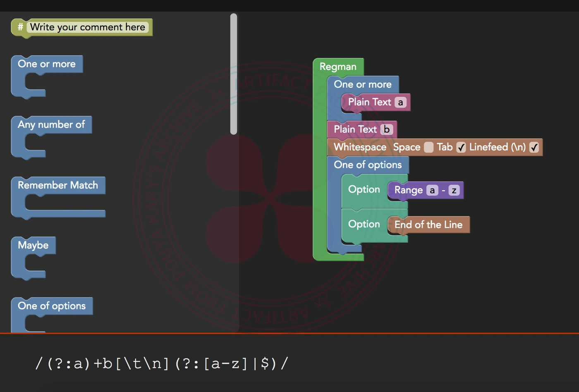Click the comment block's hash symbol
Viewport: 579px width, 392px height.
click(x=20, y=27)
